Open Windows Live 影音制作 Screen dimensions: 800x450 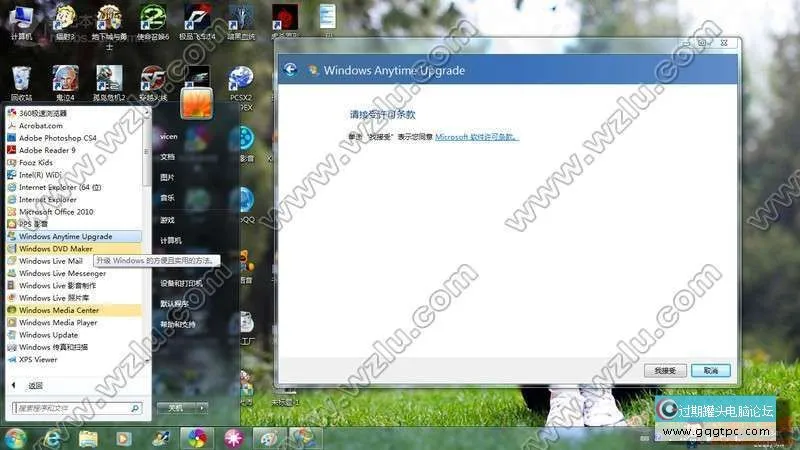tap(74, 286)
